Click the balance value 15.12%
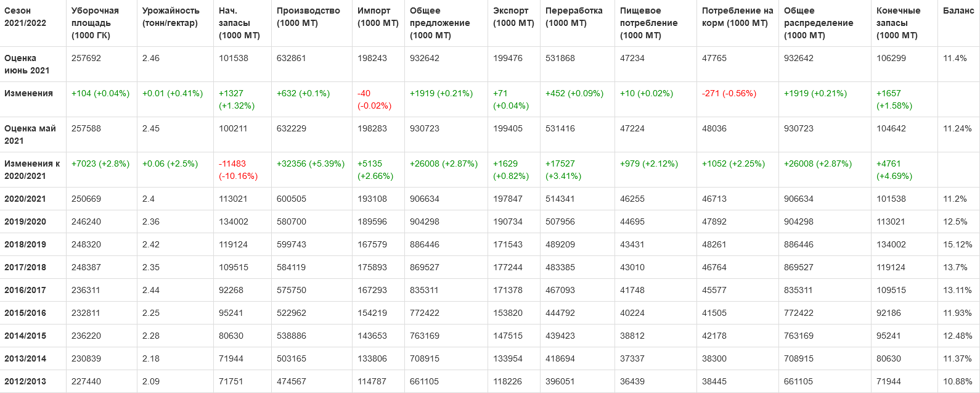This screenshot has height=393, width=980. click(x=957, y=244)
